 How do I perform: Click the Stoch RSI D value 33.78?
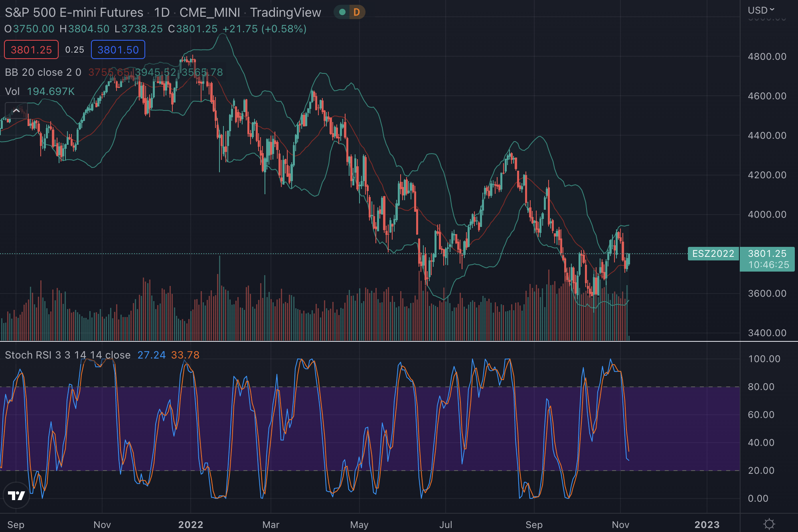186,355
